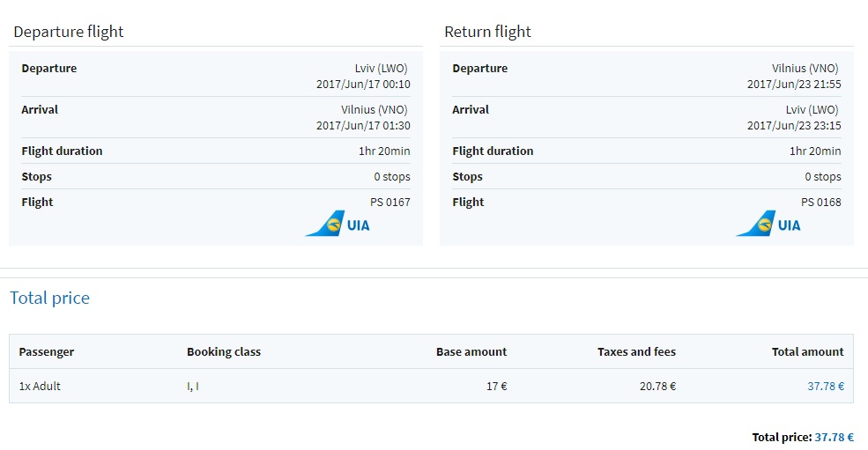Click the Booking class column header

click(224, 352)
